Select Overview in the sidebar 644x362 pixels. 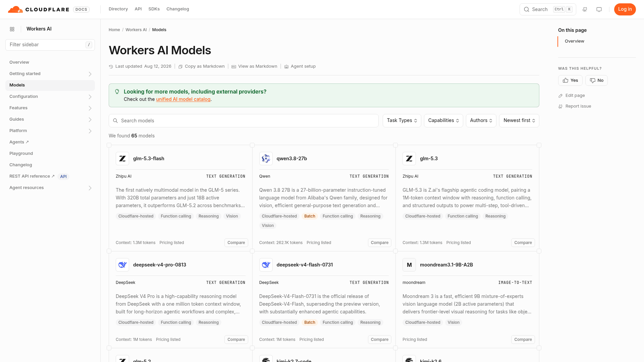(x=50, y=62)
